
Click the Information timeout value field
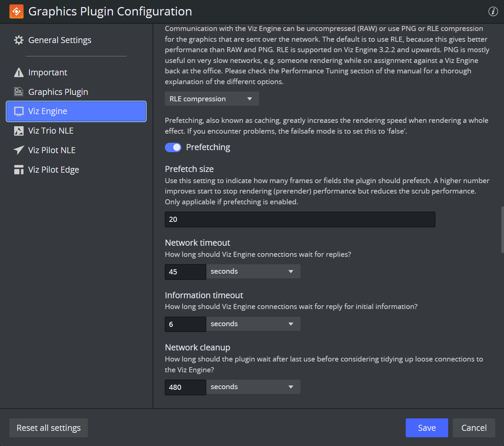pyautogui.click(x=185, y=324)
